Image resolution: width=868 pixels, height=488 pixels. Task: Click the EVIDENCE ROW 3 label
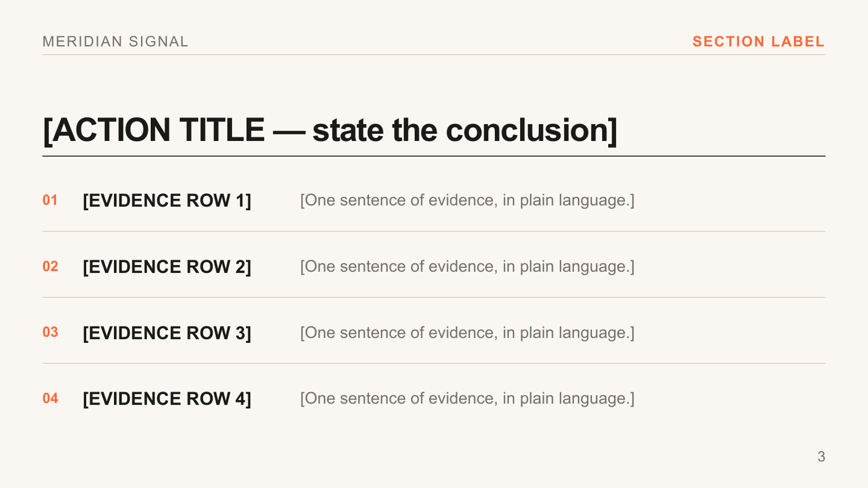click(167, 333)
